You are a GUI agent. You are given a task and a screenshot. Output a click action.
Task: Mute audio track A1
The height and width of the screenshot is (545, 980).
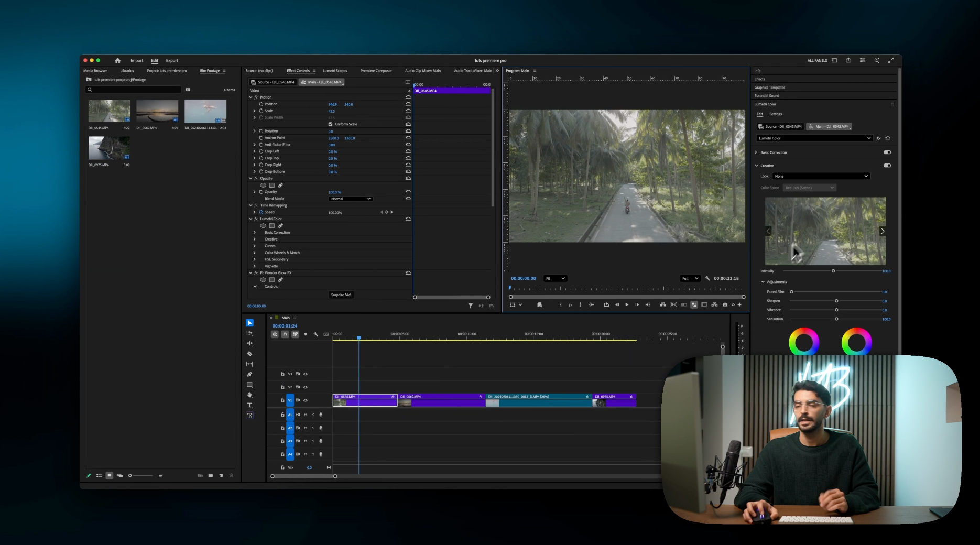(306, 415)
